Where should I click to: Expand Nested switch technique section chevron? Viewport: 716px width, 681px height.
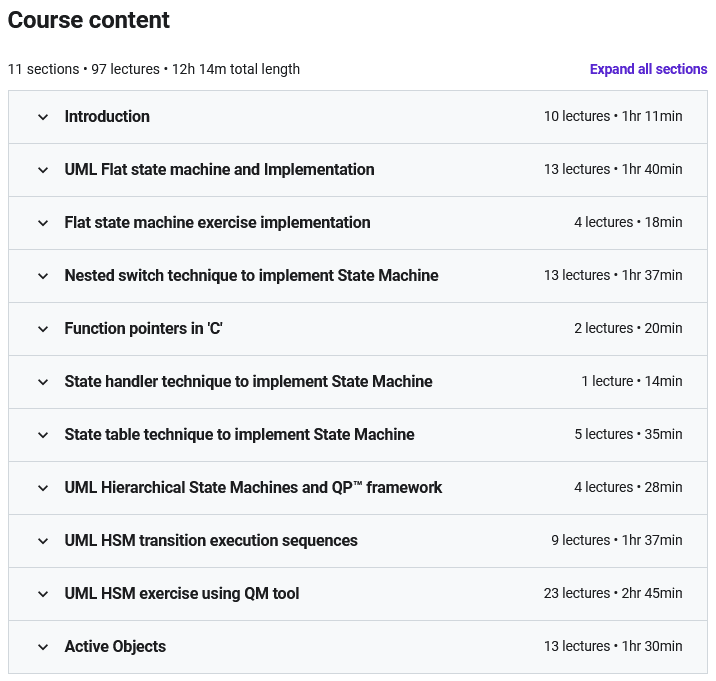click(43, 276)
